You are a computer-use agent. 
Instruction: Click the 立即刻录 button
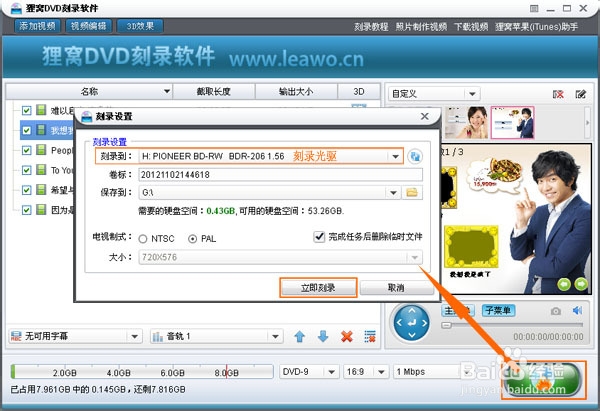[318, 288]
